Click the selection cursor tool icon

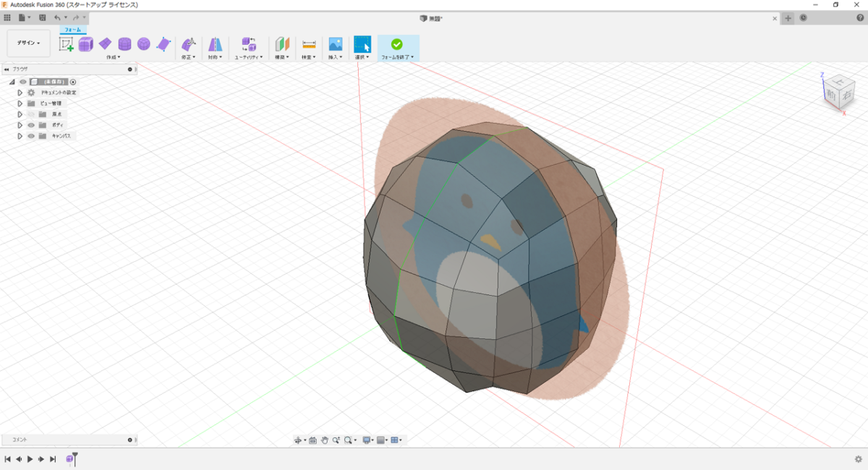click(x=362, y=44)
